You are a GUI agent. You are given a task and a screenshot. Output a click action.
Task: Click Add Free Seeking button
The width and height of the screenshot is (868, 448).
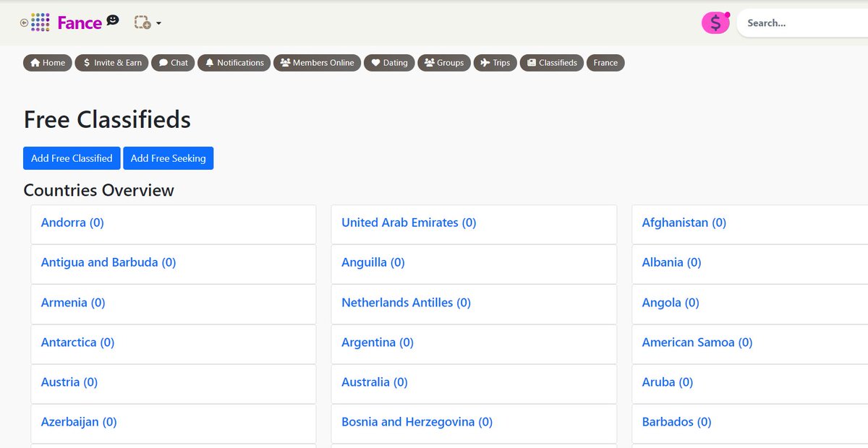click(168, 158)
